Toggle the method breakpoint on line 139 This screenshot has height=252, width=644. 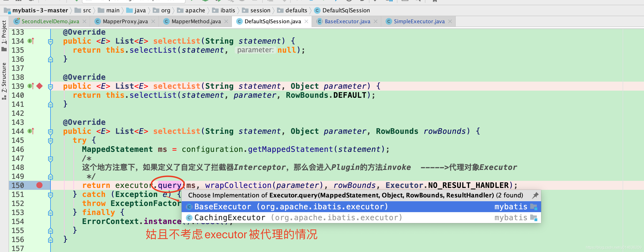click(40, 86)
